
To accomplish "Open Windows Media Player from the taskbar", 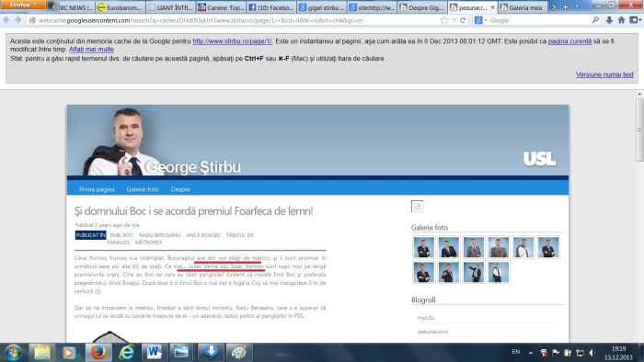I will pyautogui.click(x=69, y=353).
